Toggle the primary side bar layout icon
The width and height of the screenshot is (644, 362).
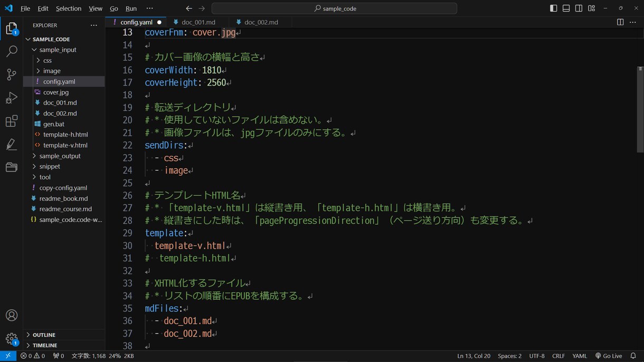(553, 8)
